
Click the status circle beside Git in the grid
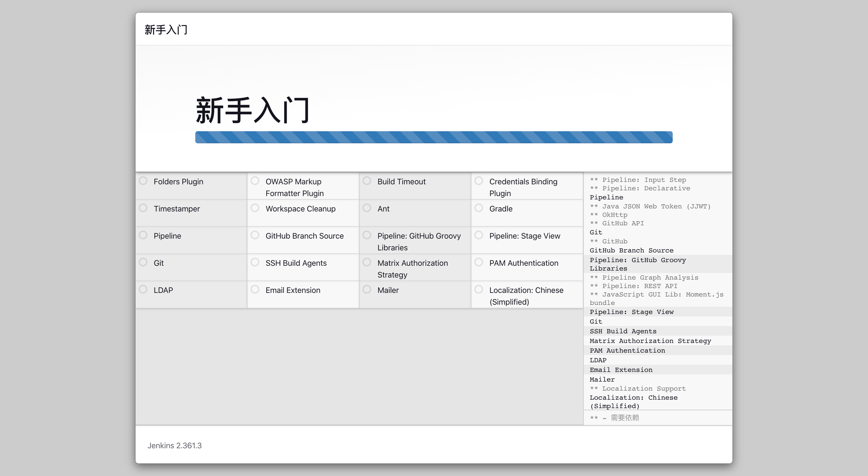[143, 262]
